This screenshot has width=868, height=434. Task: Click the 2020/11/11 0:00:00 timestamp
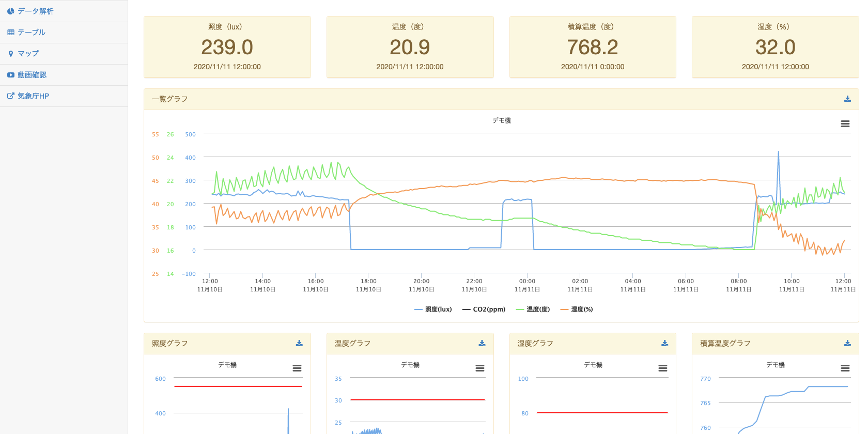click(593, 67)
